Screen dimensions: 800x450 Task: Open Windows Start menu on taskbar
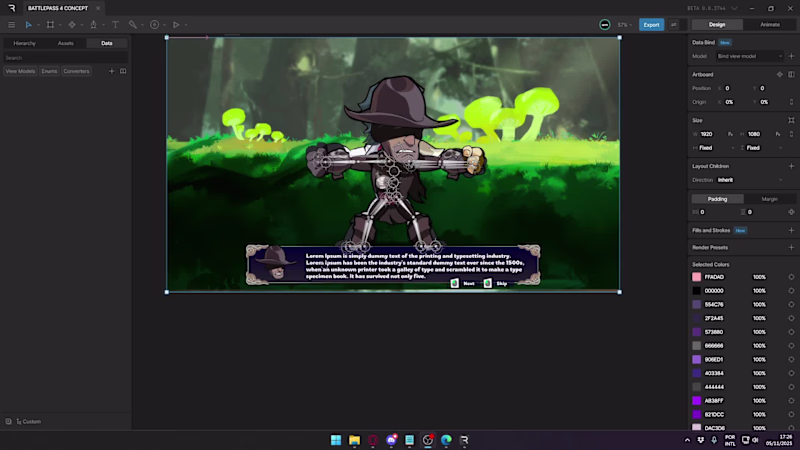[336, 440]
